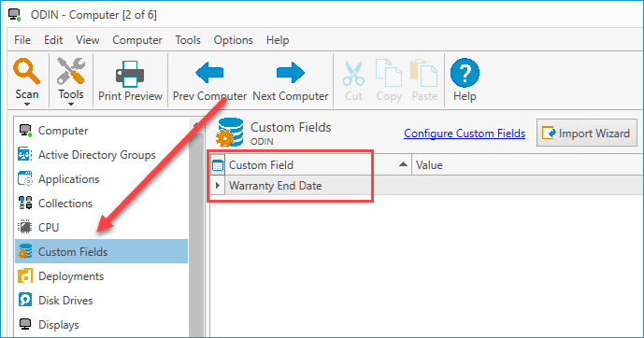Select Disk Drives icon in sidebar
This screenshot has height=338, width=644.
pos(25,300)
